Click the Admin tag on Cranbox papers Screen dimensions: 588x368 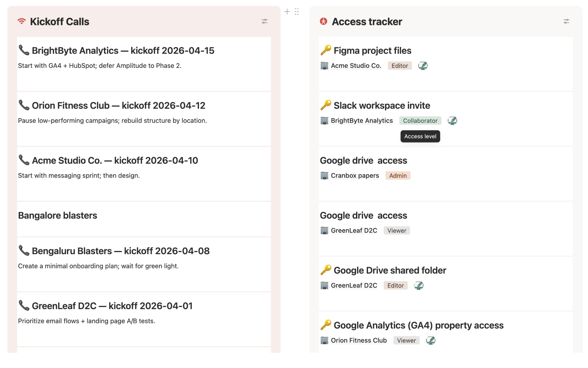398,175
